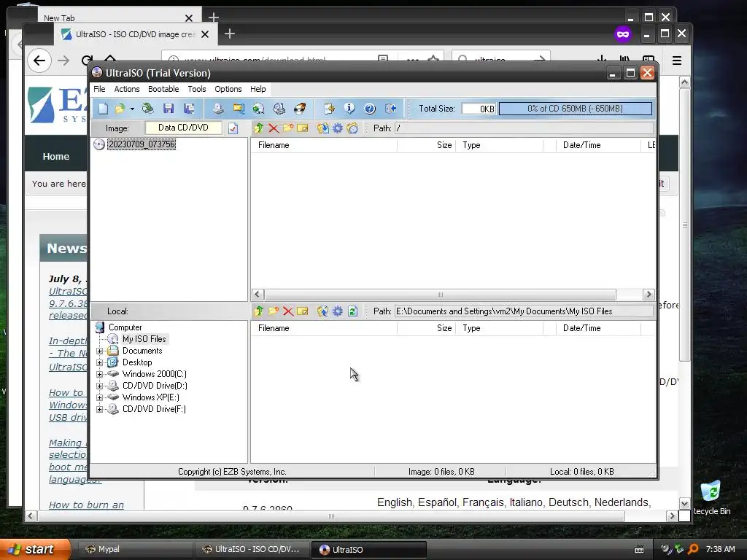Toggle the boot info checkmark next to Data CD/DVD
Image resolution: width=747 pixels, height=560 pixels.
coord(233,128)
